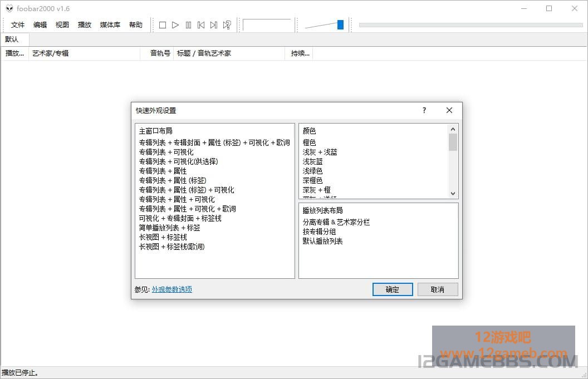Pick the 浅灰 + 浅蓝 color scheme
The height and width of the screenshot is (379, 588).
(320, 152)
